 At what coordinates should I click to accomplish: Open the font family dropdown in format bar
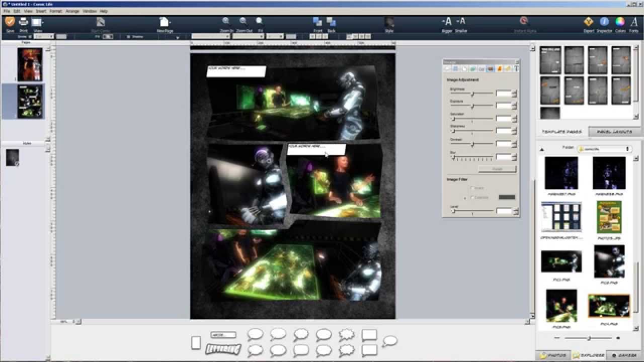click(210, 37)
